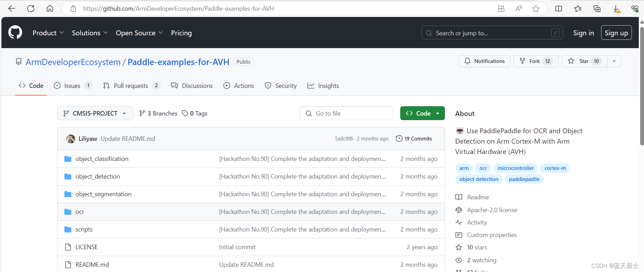The image size is (644, 272).
Task: Open the browser downloads icon
Action: (616, 9)
